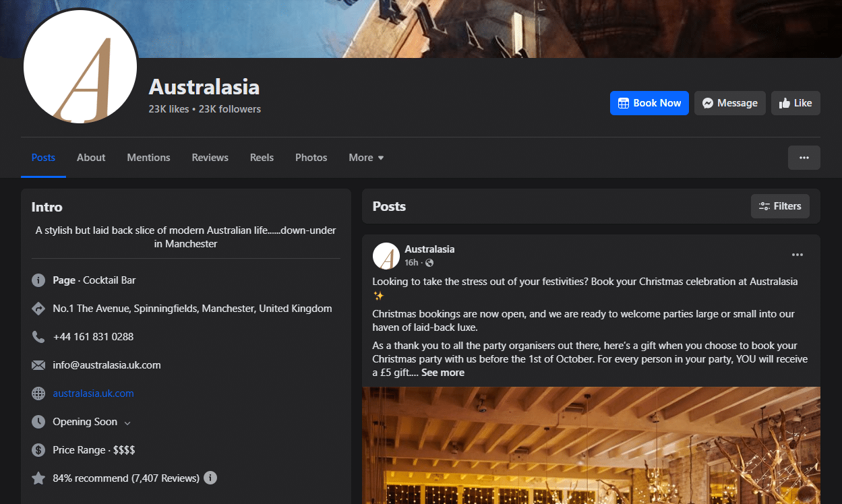Open the page options three-dots menu

point(804,158)
